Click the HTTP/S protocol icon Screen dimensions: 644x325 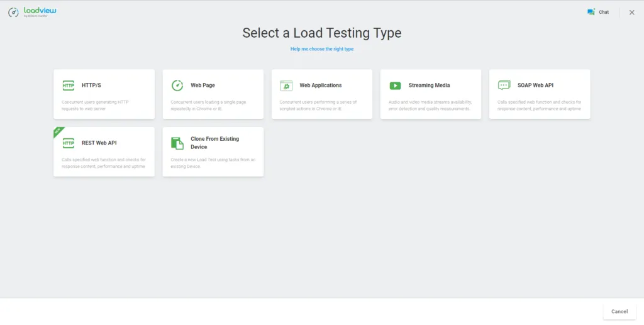click(68, 85)
